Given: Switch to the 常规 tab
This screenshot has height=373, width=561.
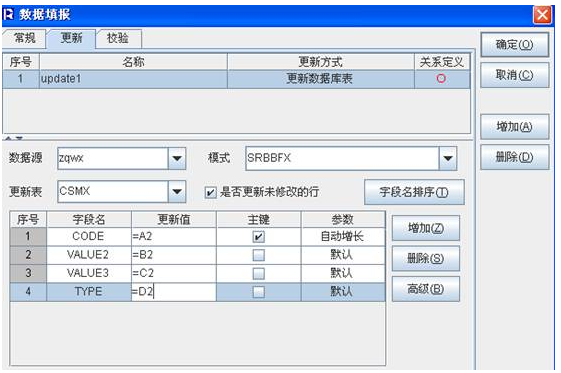Looking at the screenshot, I should tap(24, 38).
